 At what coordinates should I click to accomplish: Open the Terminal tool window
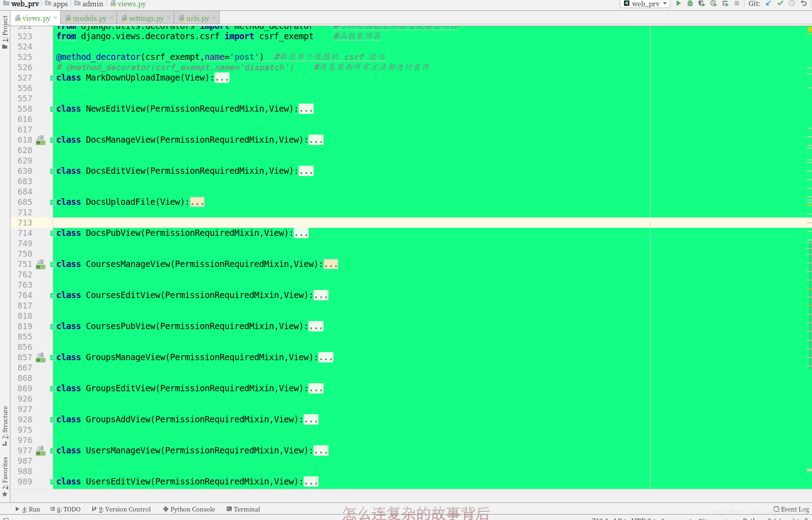click(243, 509)
